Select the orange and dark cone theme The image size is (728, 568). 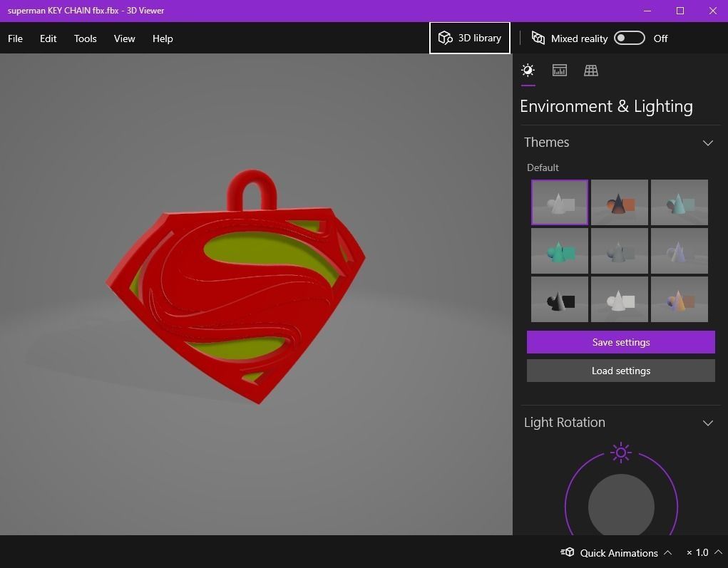point(620,202)
